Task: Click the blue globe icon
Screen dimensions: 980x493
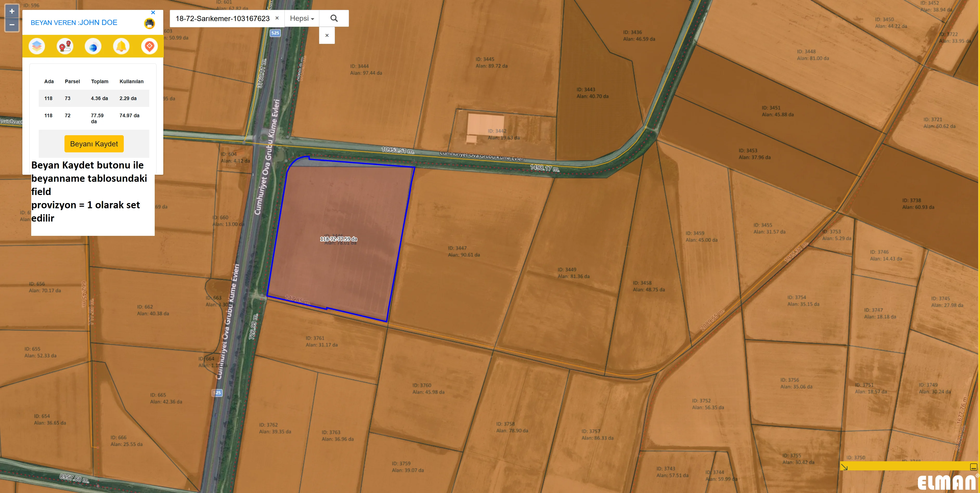Action: coord(93,46)
